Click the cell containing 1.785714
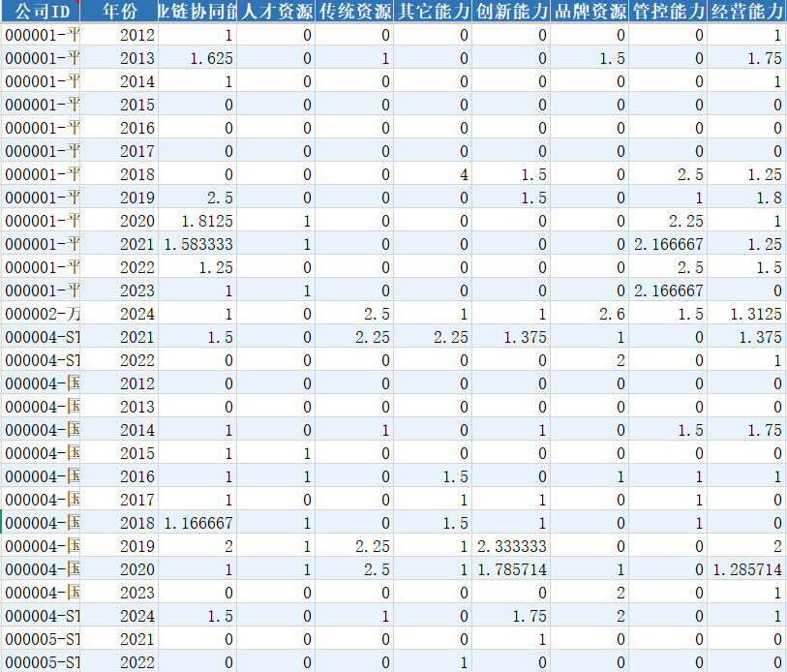 click(511, 569)
